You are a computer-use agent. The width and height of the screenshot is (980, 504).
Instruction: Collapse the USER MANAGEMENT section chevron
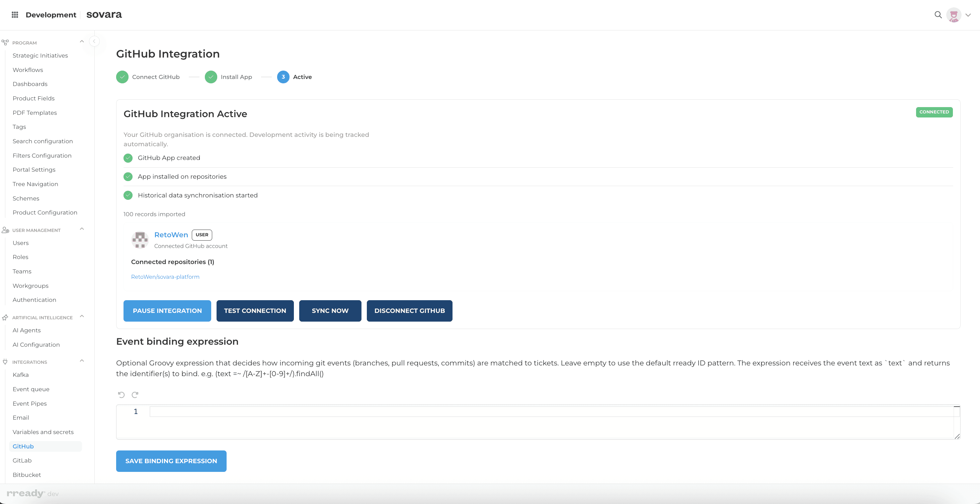(81, 229)
